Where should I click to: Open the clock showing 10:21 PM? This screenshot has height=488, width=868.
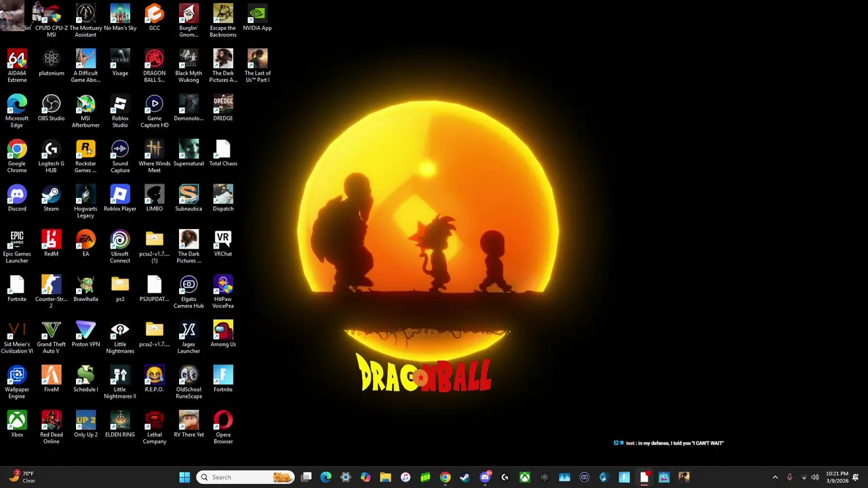[x=837, y=477]
